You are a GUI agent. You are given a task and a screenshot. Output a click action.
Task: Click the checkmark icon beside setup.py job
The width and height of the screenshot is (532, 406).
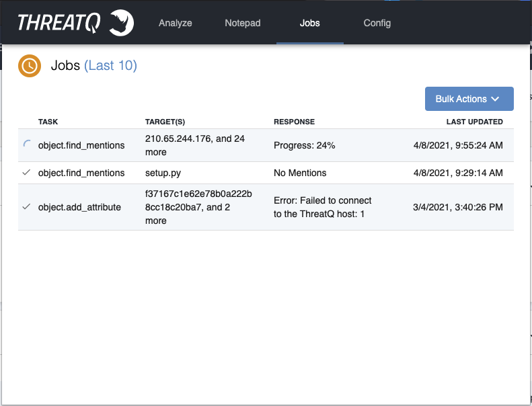tap(26, 173)
